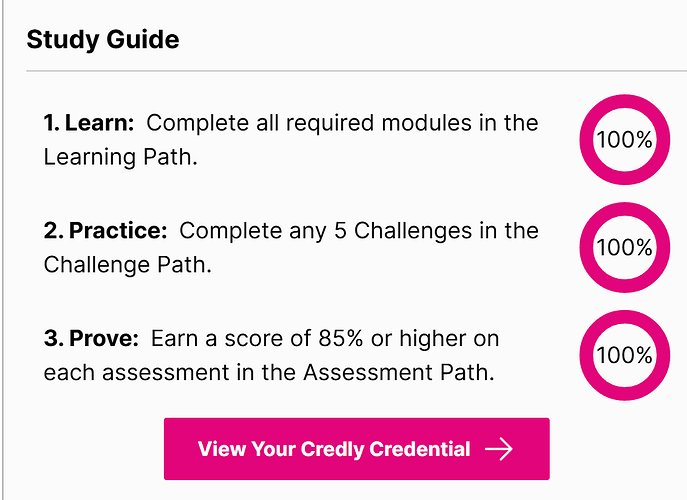687x500 pixels.
Task: Click the Study Guide heading
Action: point(103,40)
